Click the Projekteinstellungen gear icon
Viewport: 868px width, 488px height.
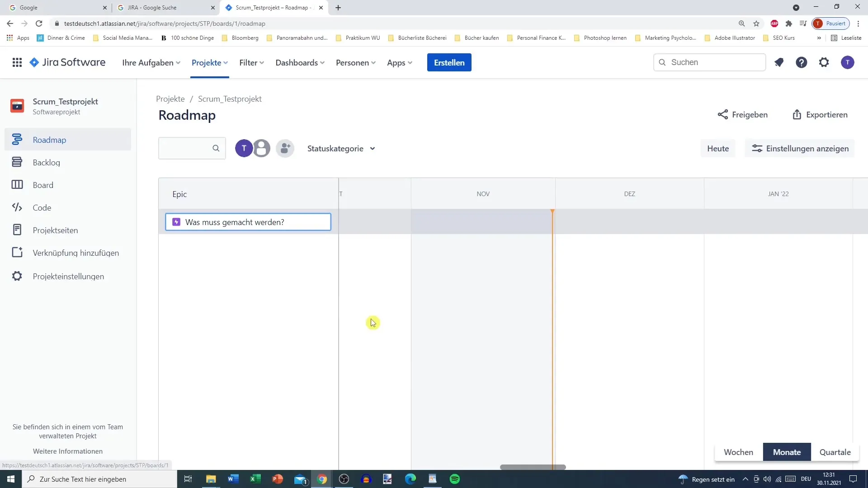[17, 276]
